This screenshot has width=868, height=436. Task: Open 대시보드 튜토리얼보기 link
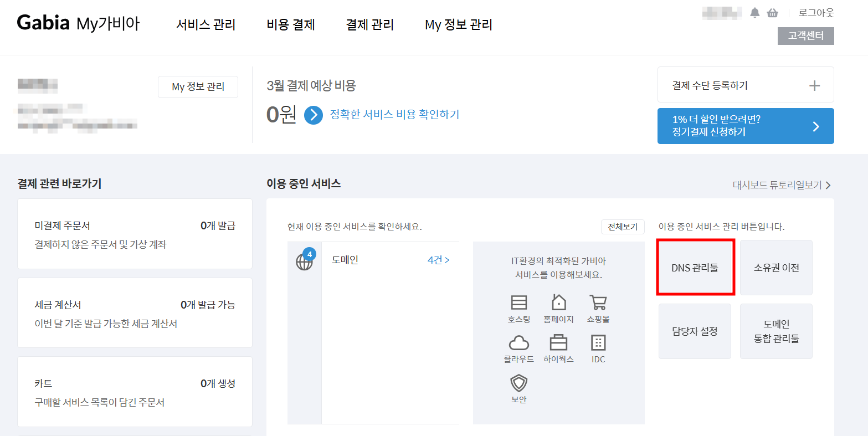point(782,185)
